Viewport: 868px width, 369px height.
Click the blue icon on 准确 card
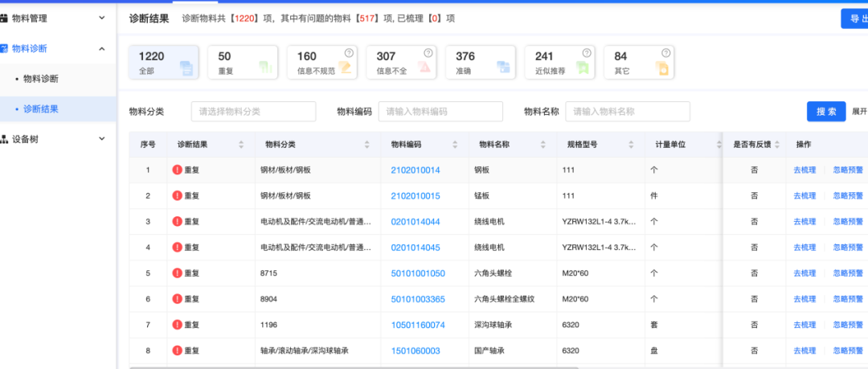[x=504, y=68]
